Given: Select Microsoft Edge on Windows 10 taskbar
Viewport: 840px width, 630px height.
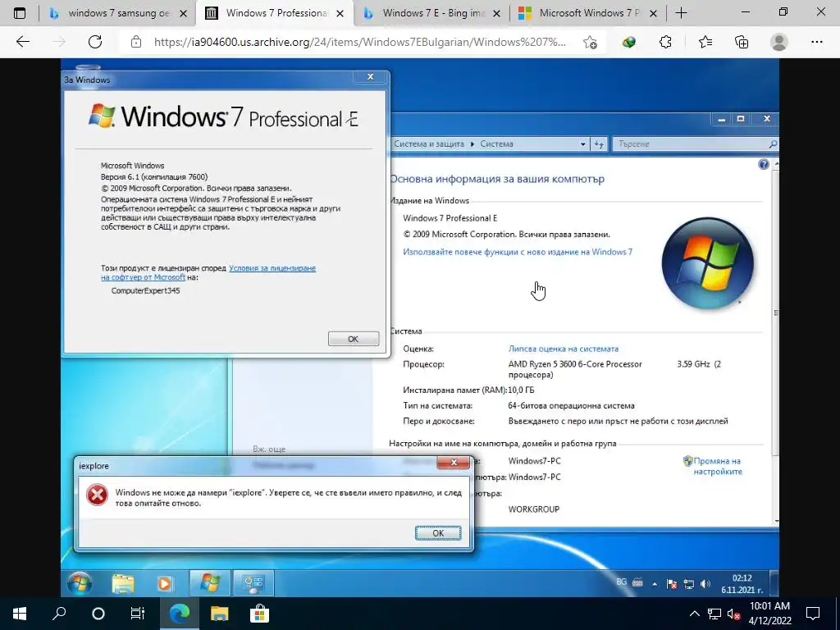Looking at the screenshot, I should 180,614.
